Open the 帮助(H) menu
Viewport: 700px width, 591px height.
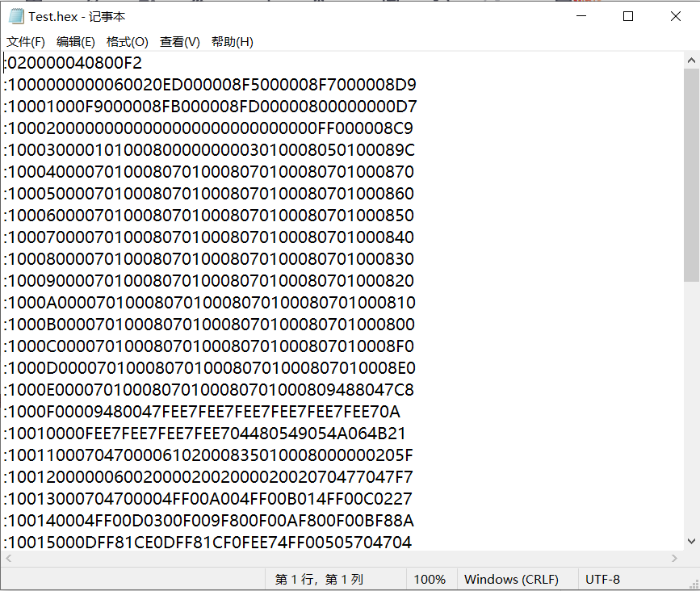(233, 42)
